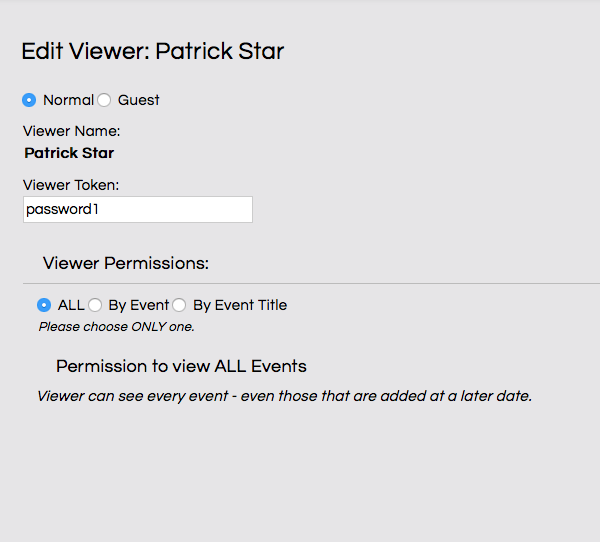The width and height of the screenshot is (600, 542).
Task: Click the Edit Viewer: Patrick Star heading
Action: click(x=153, y=51)
